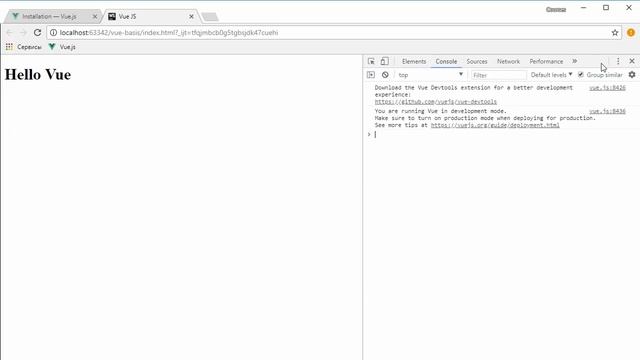Click the localhost URL address bar

pyautogui.click(x=333, y=33)
